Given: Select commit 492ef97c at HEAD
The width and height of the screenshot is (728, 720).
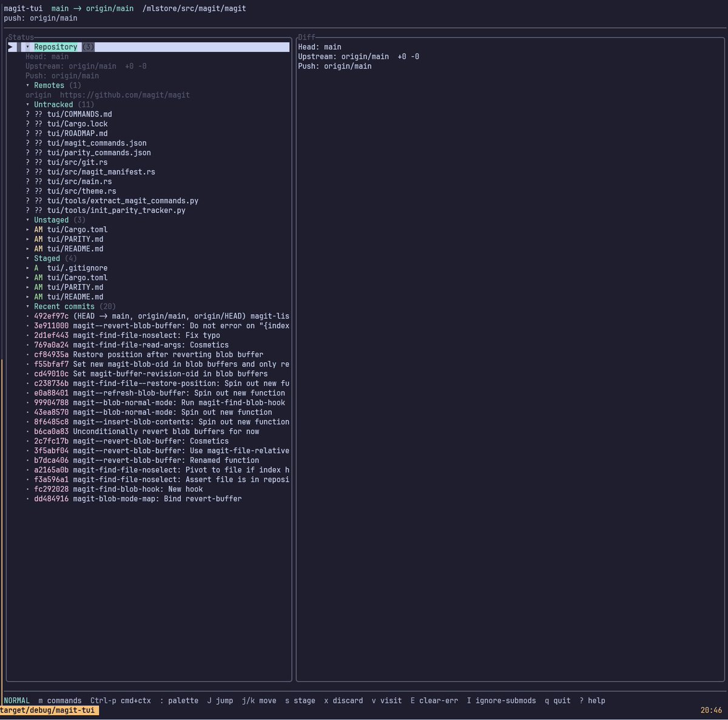Looking at the screenshot, I should click(158, 316).
